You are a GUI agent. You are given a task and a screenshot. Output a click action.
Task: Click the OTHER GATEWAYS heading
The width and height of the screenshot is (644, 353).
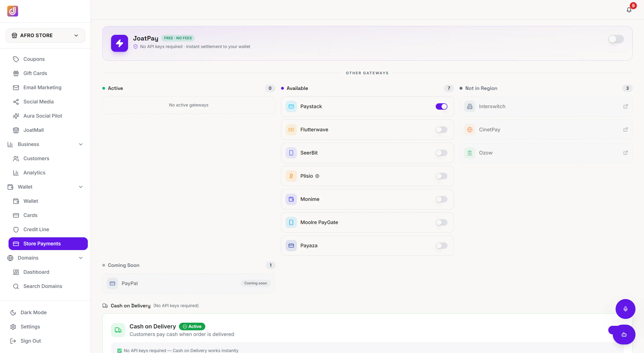367,73
